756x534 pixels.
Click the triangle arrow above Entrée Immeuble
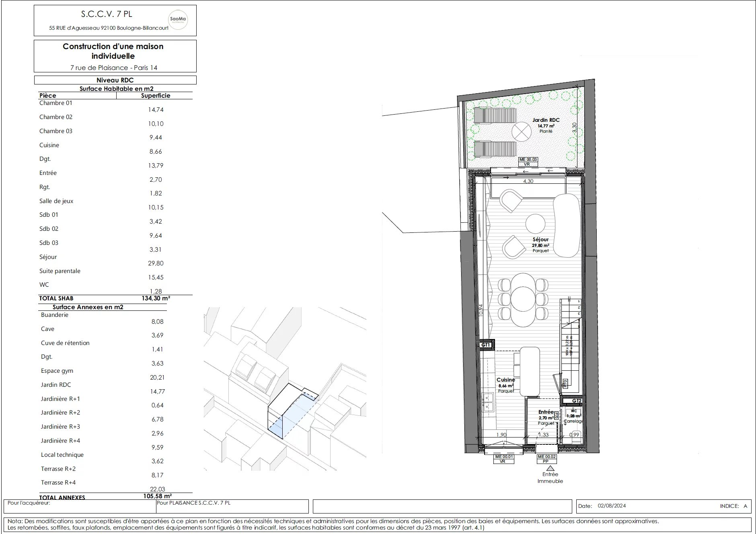point(551,468)
